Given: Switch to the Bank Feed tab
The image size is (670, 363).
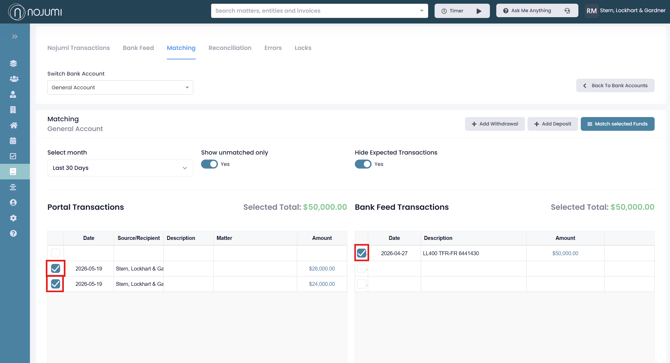Looking at the screenshot, I should click(x=138, y=48).
